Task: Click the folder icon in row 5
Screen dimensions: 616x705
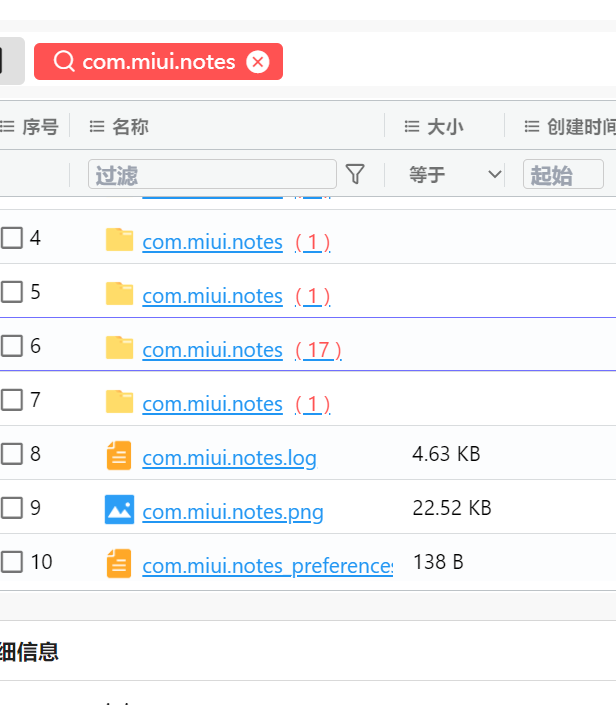Action: pyautogui.click(x=119, y=293)
